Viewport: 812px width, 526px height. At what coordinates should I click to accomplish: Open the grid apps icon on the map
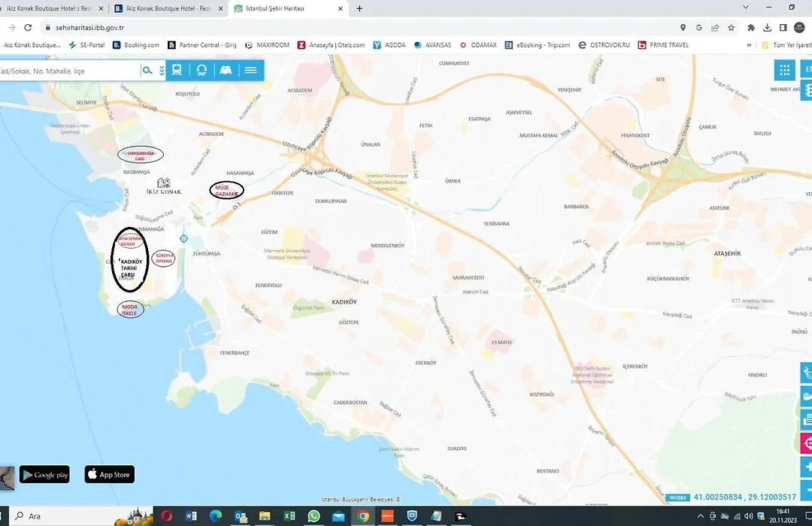(785, 70)
